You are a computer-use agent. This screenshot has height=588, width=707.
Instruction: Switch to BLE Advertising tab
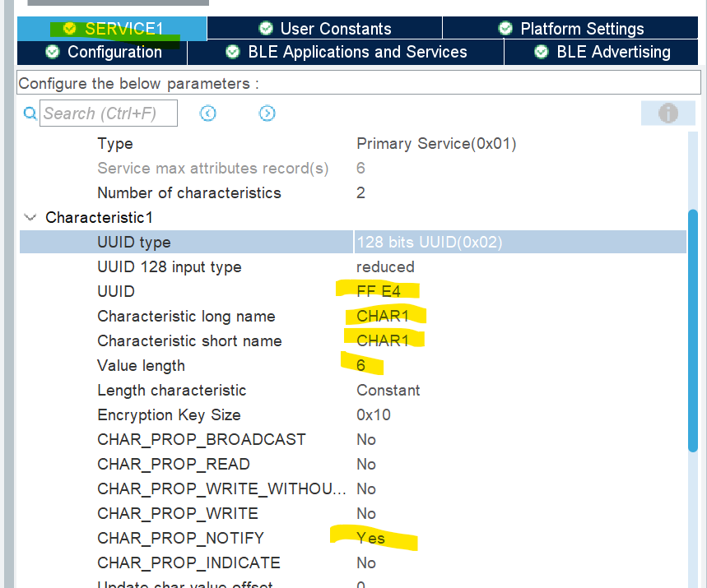(602, 52)
